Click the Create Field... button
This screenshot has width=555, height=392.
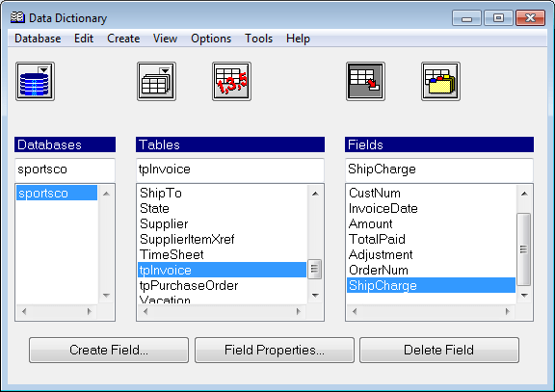point(109,350)
